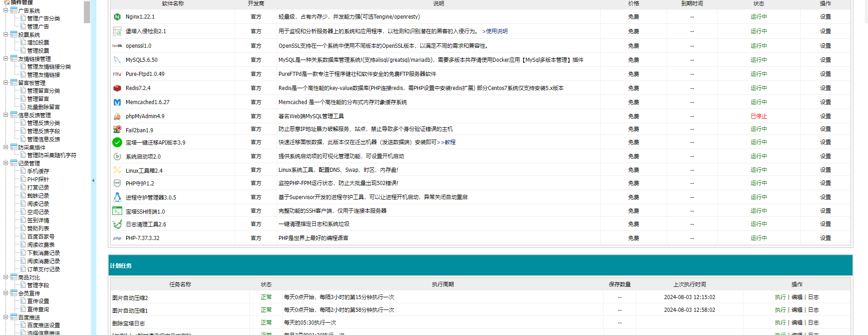The height and width of the screenshot is (335, 868).
Task: Click the 日志清理工具2.6 icon
Action: [x=117, y=224]
